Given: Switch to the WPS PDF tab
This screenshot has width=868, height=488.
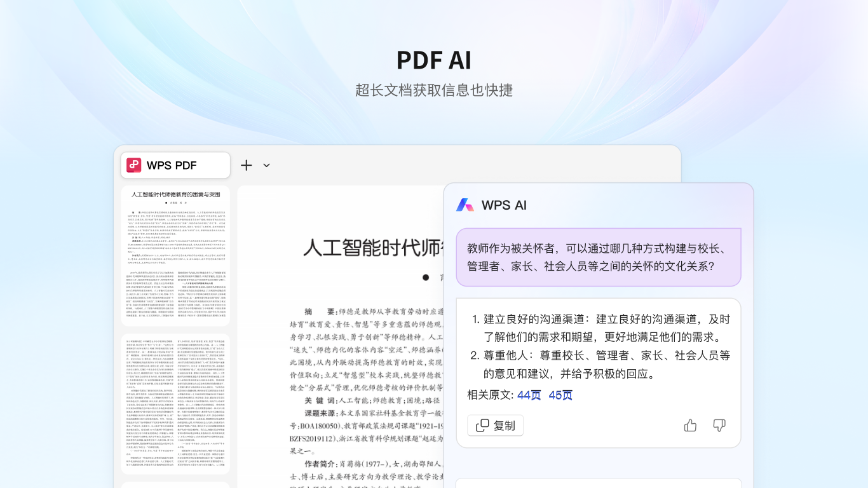Looking at the screenshot, I should tap(175, 165).
